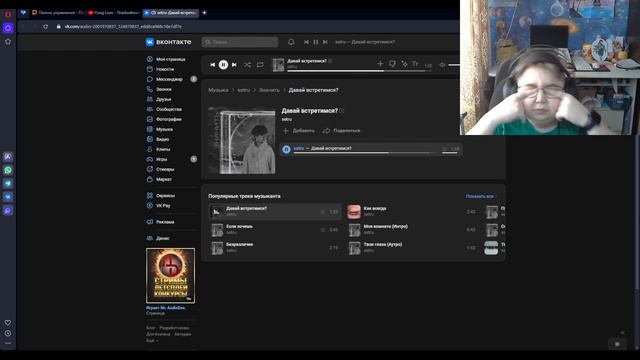This screenshot has height=360, width=640.
Task: Show the lyrics using the Tт icon
Action: click(415, 64)
